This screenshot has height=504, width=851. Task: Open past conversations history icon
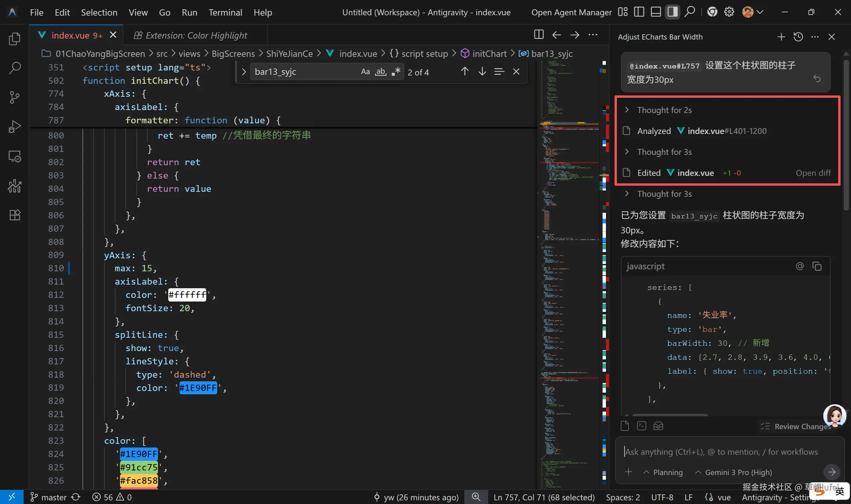point(798,37)
